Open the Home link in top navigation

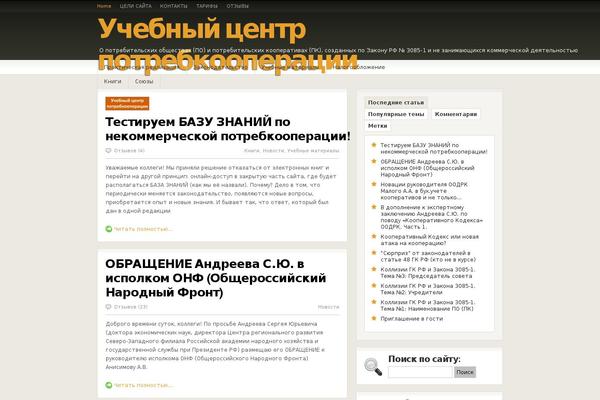pos(104,6)
